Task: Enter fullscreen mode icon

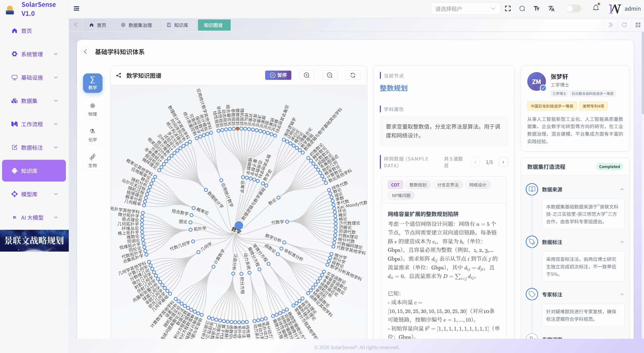Action: [508, 9]
